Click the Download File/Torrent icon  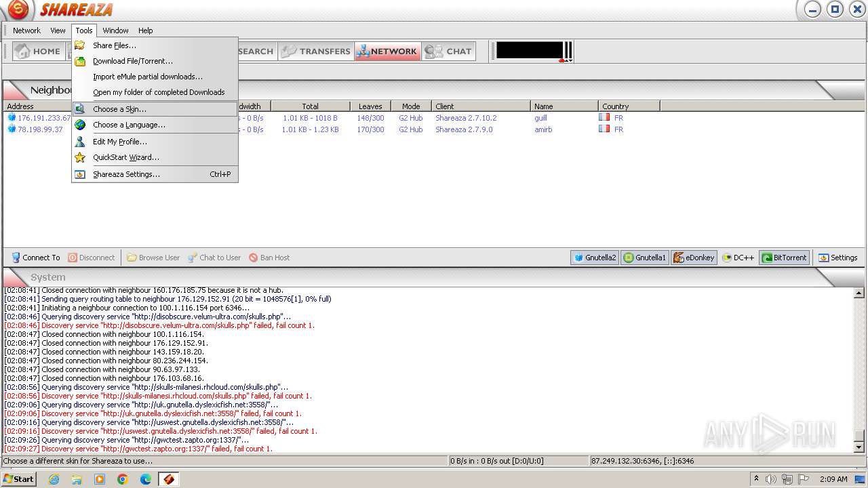pos(80,61)
